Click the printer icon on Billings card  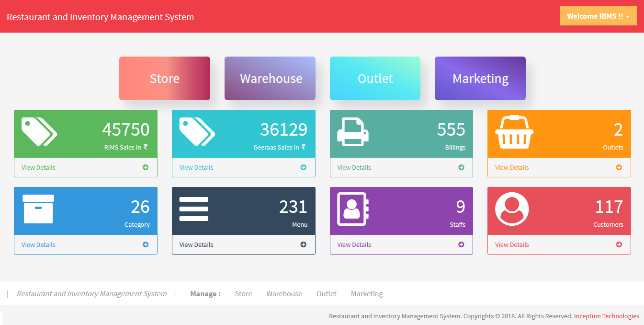click(x=352, y=131)
